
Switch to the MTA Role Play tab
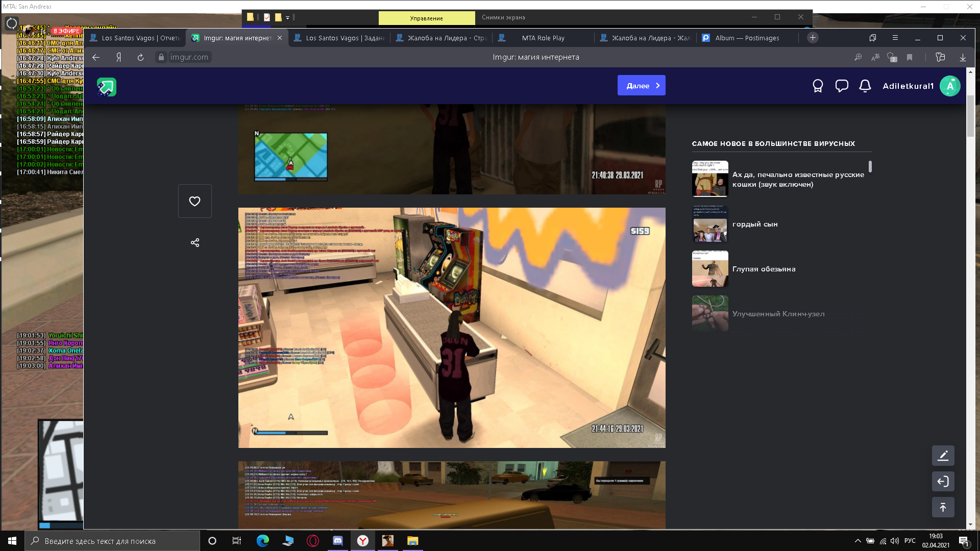543,38
